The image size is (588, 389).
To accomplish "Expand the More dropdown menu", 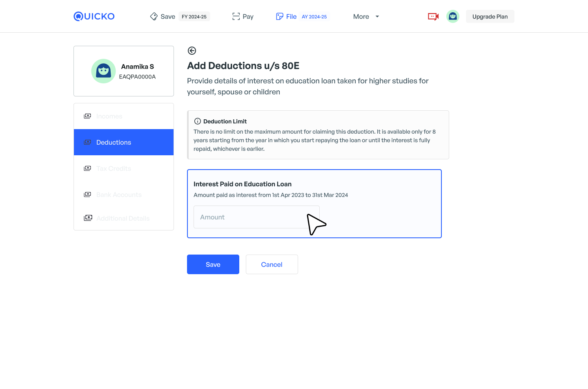I will [x=361, y=16].
